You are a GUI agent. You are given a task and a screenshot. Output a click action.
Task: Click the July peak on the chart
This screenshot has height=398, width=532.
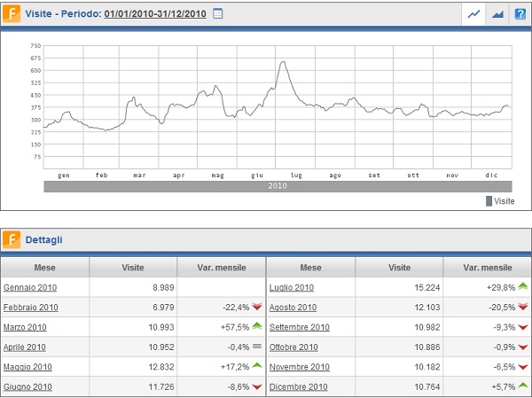(x=282, y=61)
